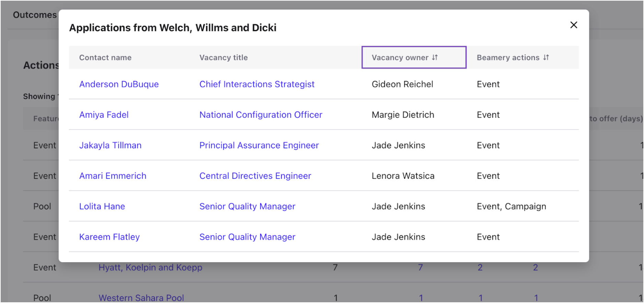The height and width of the screenshot is (304, 644).
Task: Open Amiya Fadel contact
Action: (x=104, y=115)
